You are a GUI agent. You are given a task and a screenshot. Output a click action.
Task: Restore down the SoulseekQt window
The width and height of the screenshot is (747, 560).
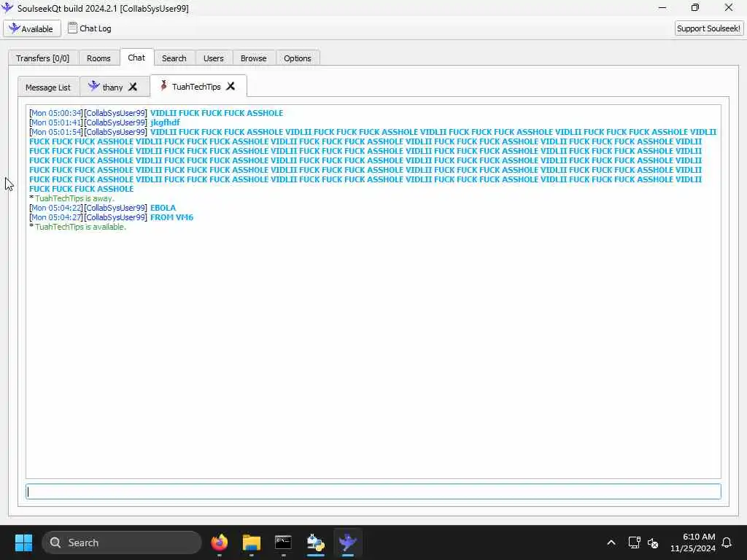coord(695,7)
